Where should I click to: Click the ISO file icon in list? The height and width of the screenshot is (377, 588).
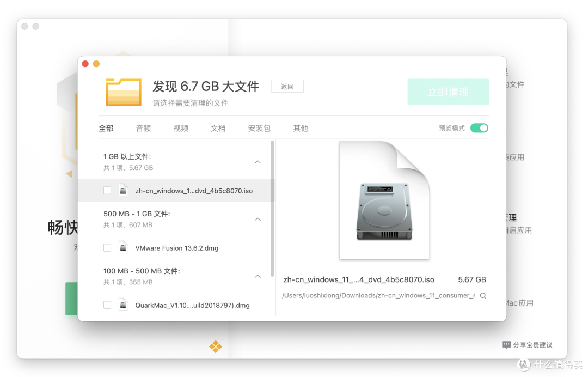click(x=123, y=191)
